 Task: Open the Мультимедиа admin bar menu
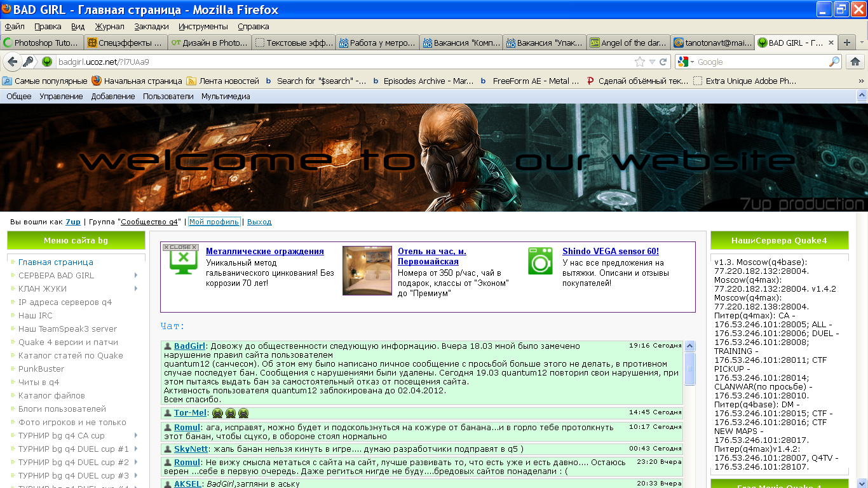point(226,96)
